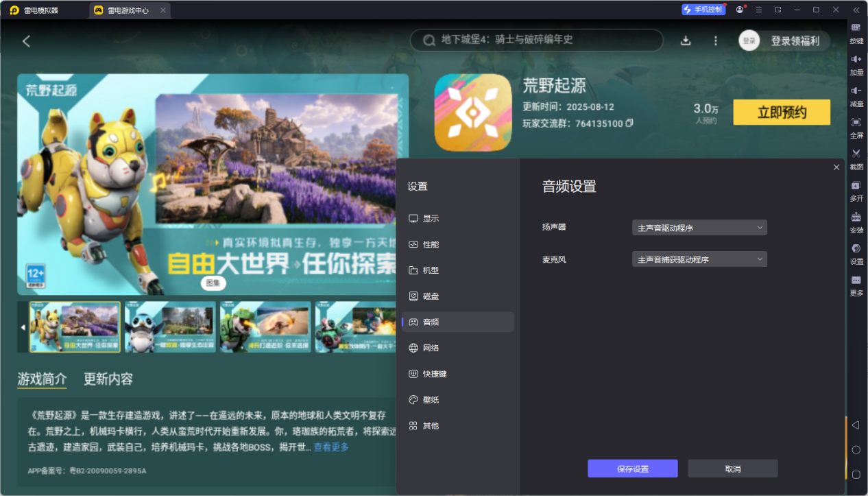Open 更多 more tools in sidebar
Image resolution: width=868 pixels, height=496 pixels.
pyautogui.click(x=856, y=285)
